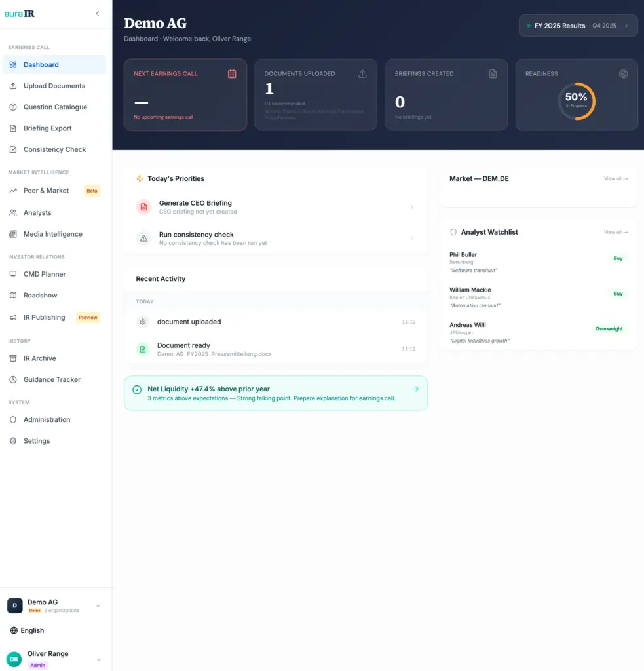This screenshot has height=671, width=644.
Task: Collapse the sidebar with the chevron
Action: coord(98,13)
